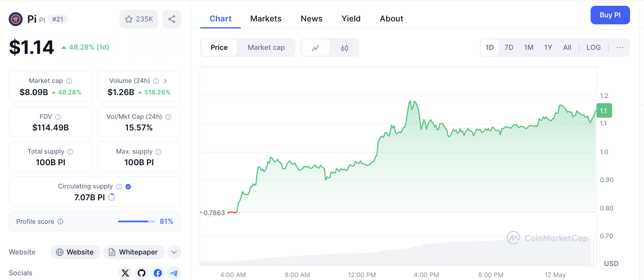Open the chart more options menu
This screenshot has width=644, height=280.
620,48
